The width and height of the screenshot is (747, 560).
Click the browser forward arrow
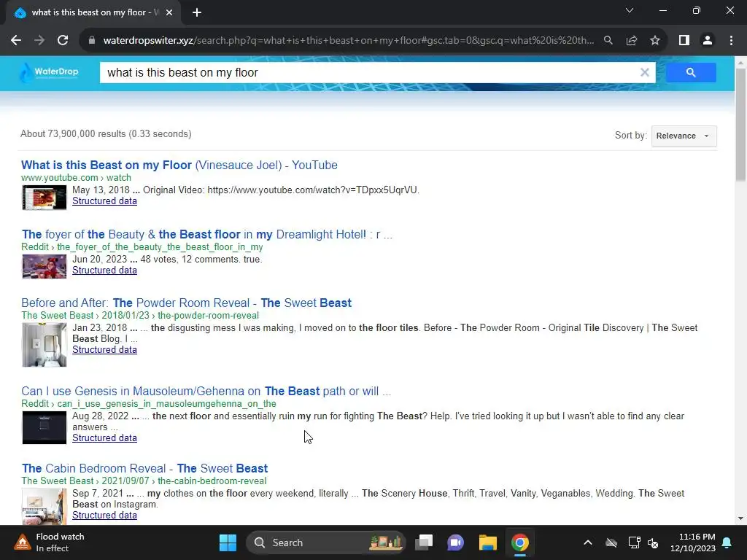coord(39,41)
